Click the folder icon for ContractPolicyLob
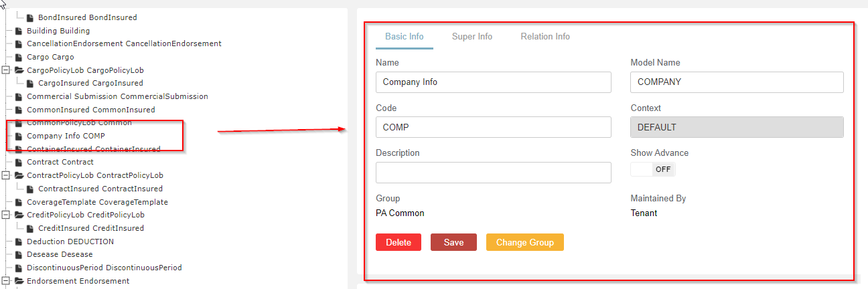868x289 pixels. tap(19, 175)
